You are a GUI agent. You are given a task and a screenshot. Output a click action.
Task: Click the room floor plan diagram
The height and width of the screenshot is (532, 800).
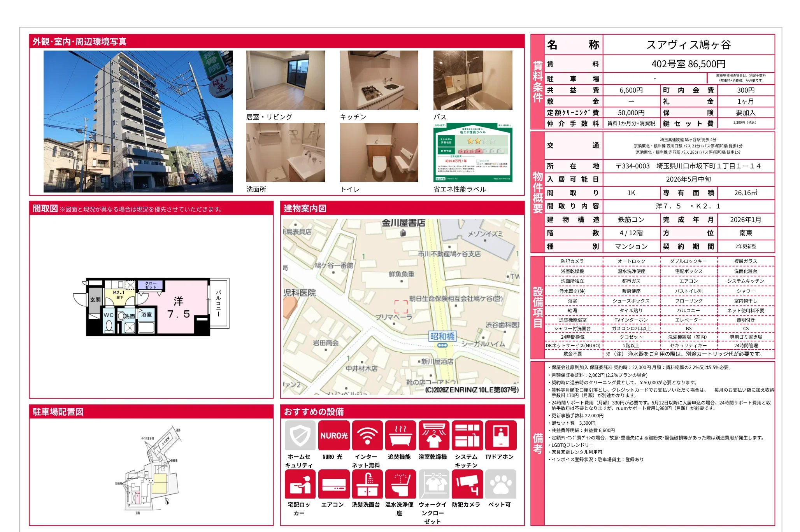click(x=152, y=306)
